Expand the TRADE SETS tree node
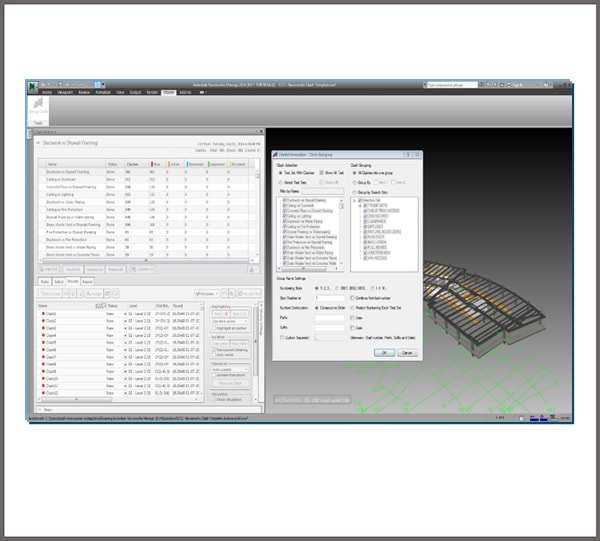This screenshot has height=541, width=600. tap(360, 206)
